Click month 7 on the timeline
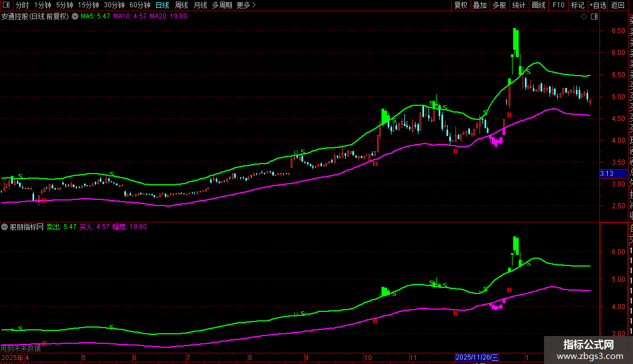Screen dimensions: 633x364 coord(188,357)
